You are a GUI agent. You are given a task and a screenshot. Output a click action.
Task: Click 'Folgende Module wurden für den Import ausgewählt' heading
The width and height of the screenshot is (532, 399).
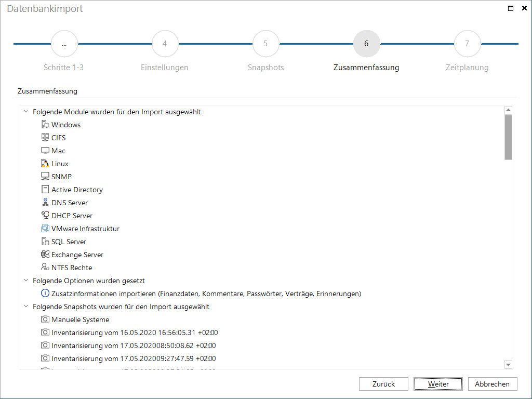click(117, 112)
